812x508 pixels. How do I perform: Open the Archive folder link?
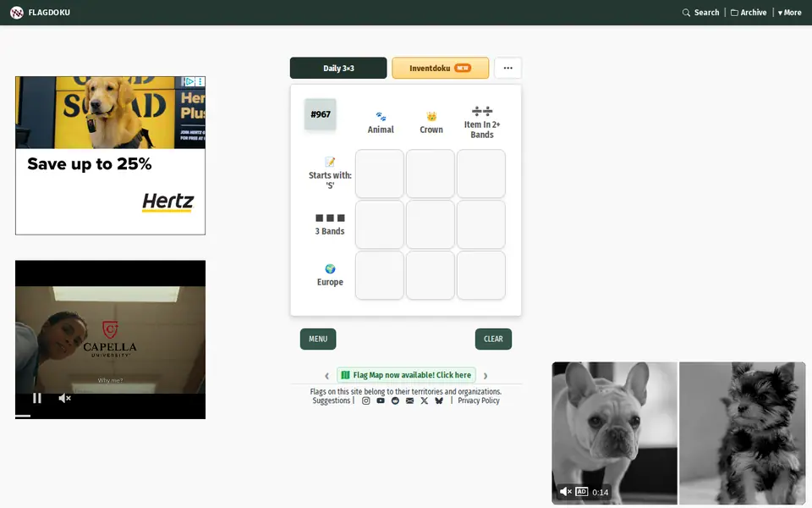point(749,13)
